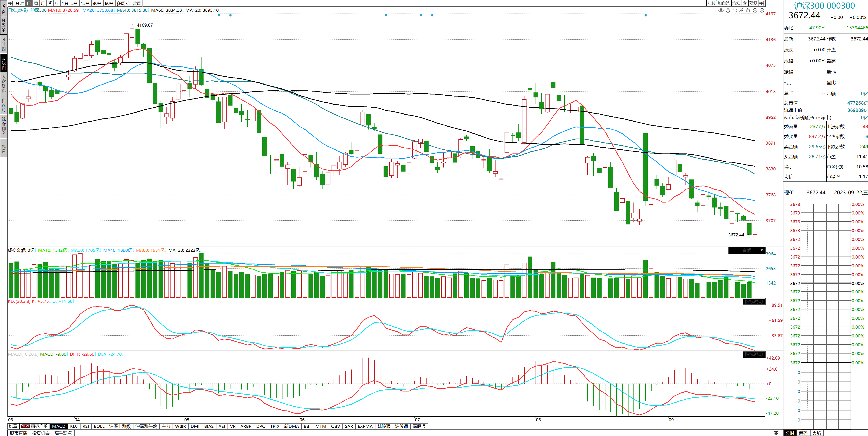868x436 pixels.
Task: Click the first blue diamond event marker
Action: click(219, 15)
